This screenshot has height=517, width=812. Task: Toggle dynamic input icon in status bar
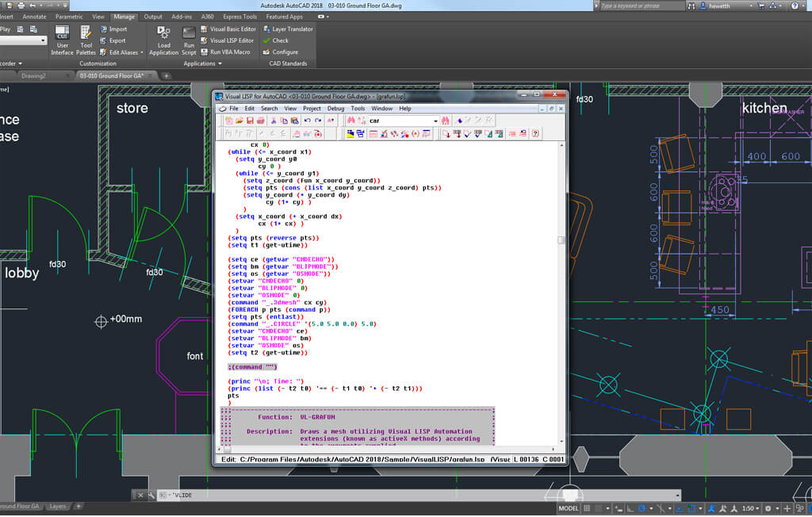coord(619,509)
